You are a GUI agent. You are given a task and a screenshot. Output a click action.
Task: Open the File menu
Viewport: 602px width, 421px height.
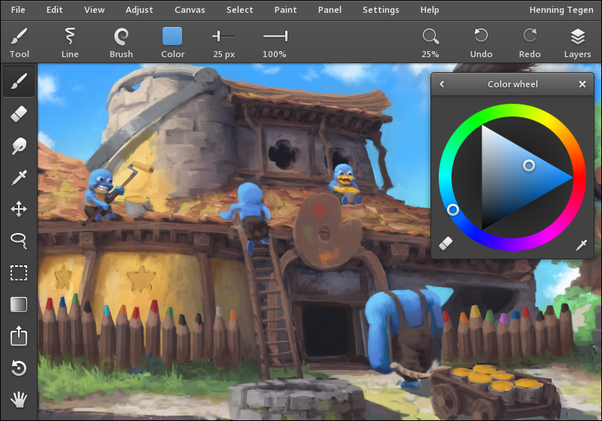(x=18, y=10)
